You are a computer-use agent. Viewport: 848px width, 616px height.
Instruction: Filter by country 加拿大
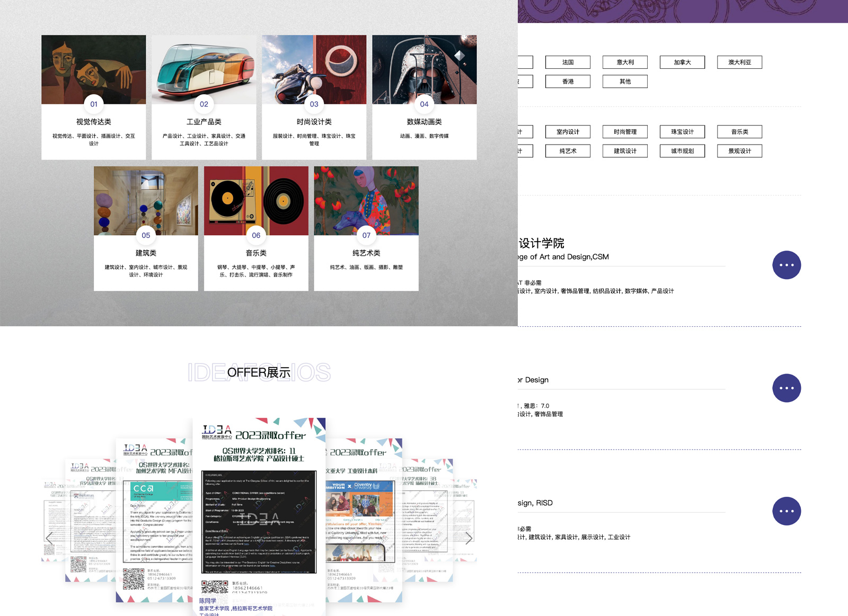tap(683, 63)
